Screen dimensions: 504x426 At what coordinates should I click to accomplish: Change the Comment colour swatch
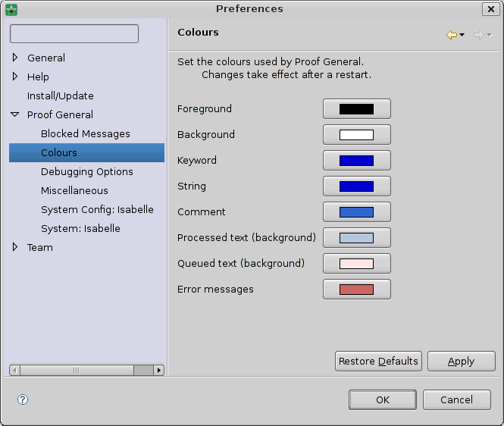point(357,212)
